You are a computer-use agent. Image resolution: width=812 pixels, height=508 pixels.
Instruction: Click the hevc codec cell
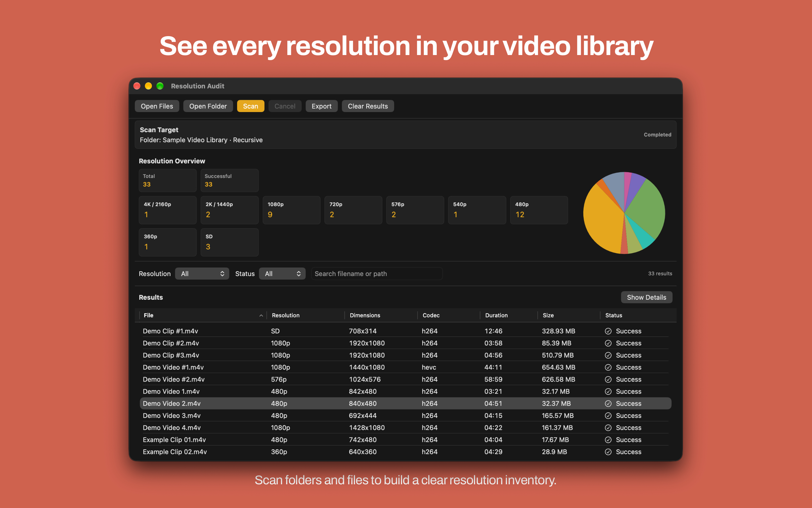point(429,367)
